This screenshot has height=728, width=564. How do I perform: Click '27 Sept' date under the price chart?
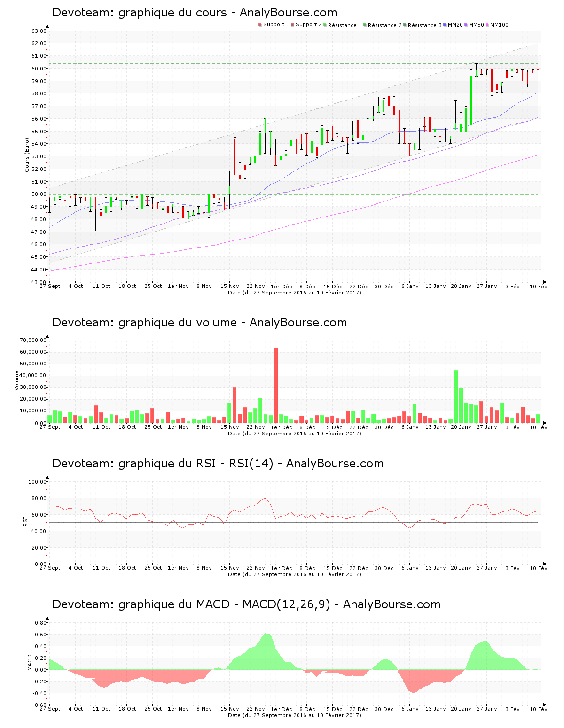tap(50, 287)
